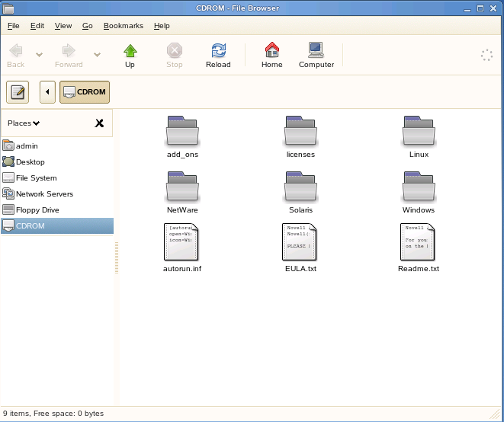The height and width of the screenshot is (422, 504).
Task: Click the window menu icon in title bar
Action: coord(8,8)
